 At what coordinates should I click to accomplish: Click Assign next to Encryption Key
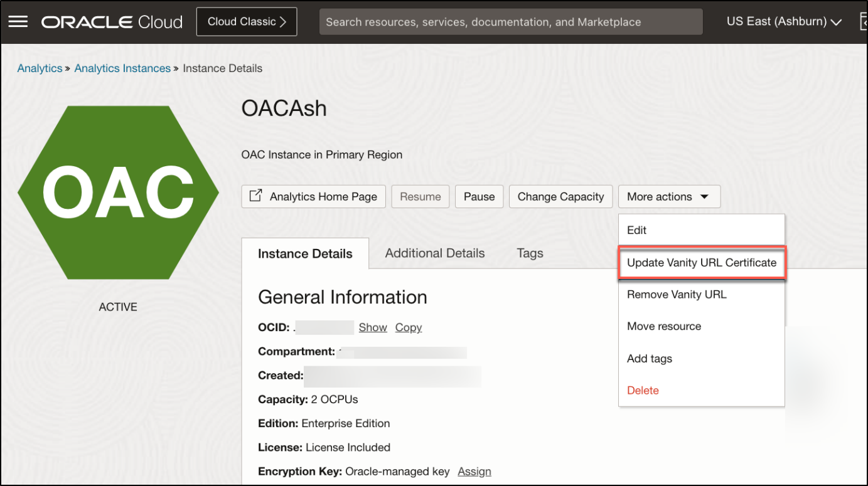click(474, 472)
